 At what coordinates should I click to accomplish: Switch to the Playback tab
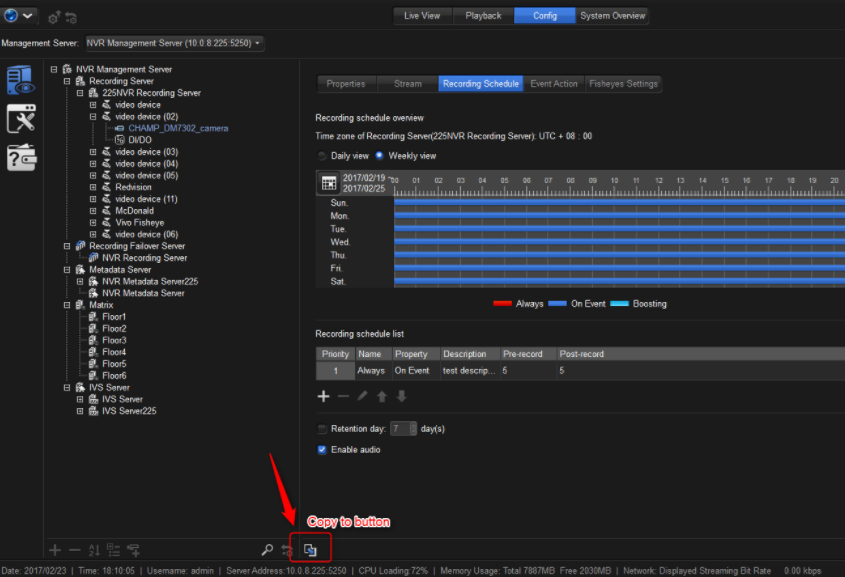[x=483, y=16]
